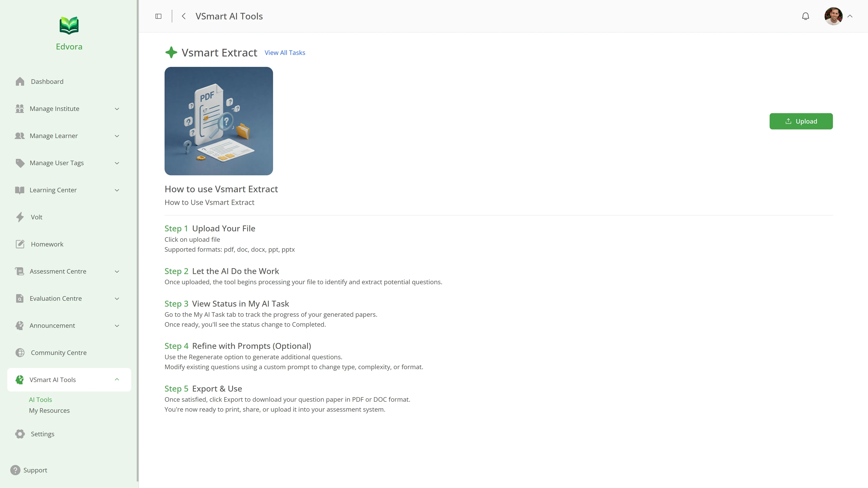Open Homework via the pencil icon
This screenshot has height=488, width=868.
[x=20, y=244]
